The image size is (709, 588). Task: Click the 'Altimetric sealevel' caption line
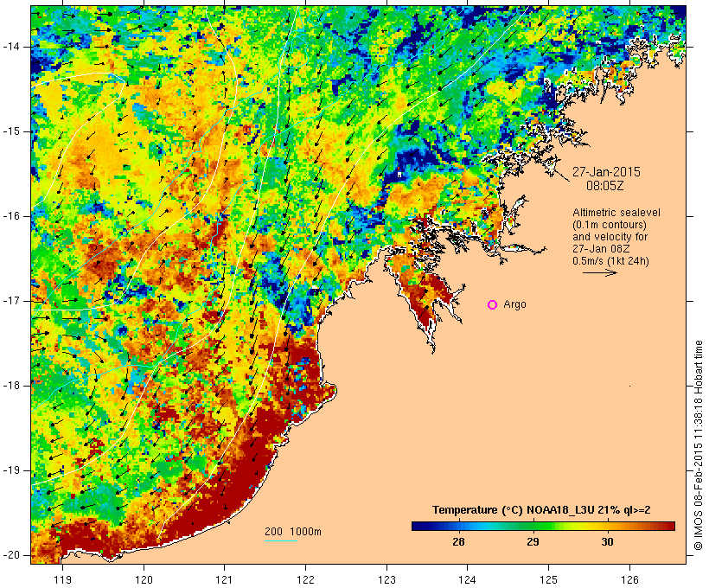[x=616, y=213]
